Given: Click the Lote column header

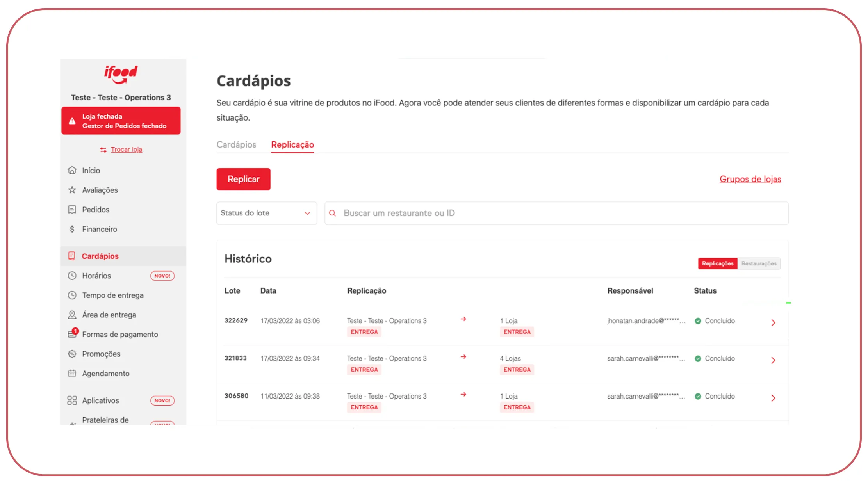Looking at the screenshot, I should pos(232,291).
